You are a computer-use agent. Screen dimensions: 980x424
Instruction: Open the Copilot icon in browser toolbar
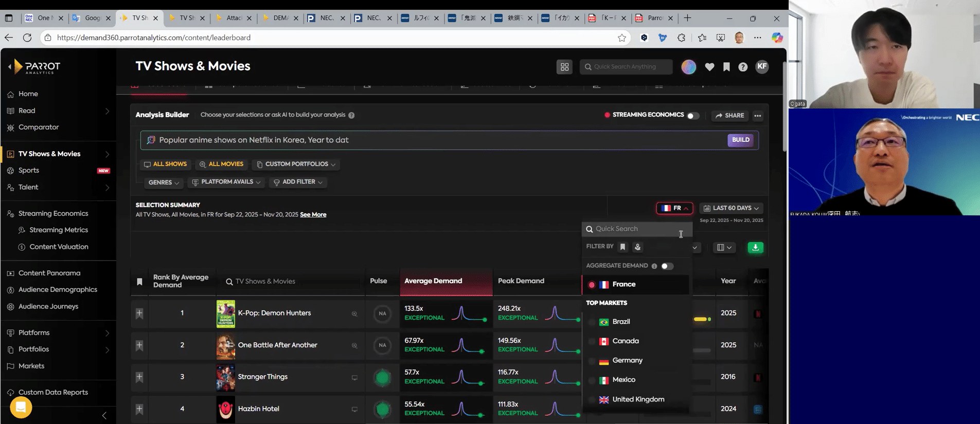coord(777,38)
